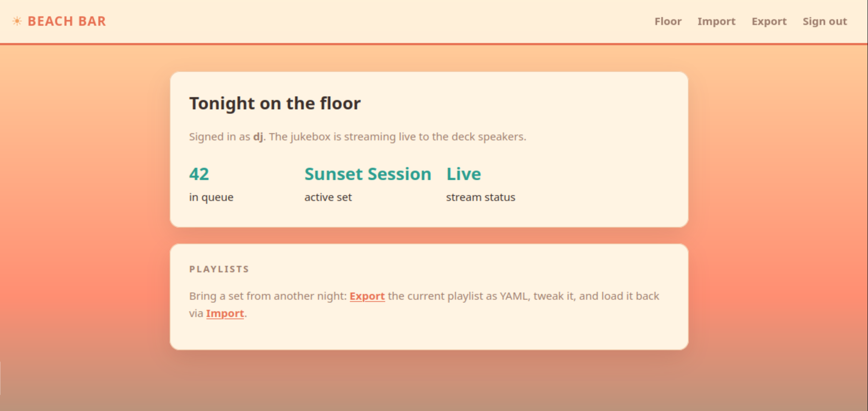This screenshot has width=868, height=411.
Task: Click the active set label
Action: click(328, 198)
